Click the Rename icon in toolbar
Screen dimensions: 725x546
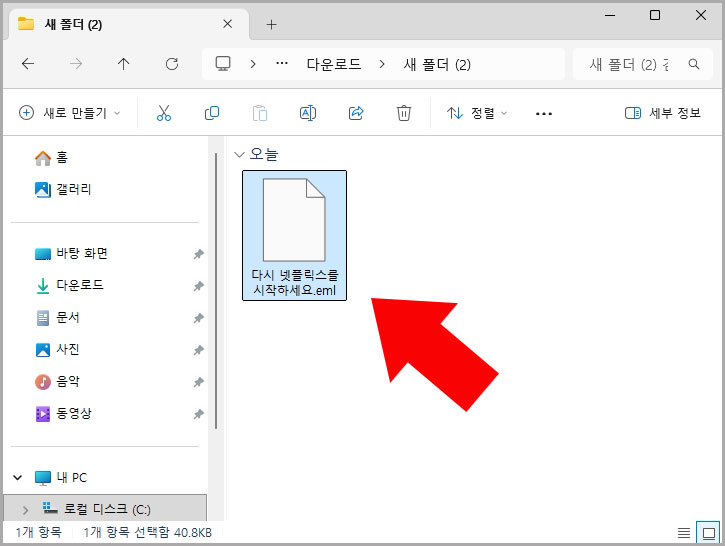[x=308, y=113]
